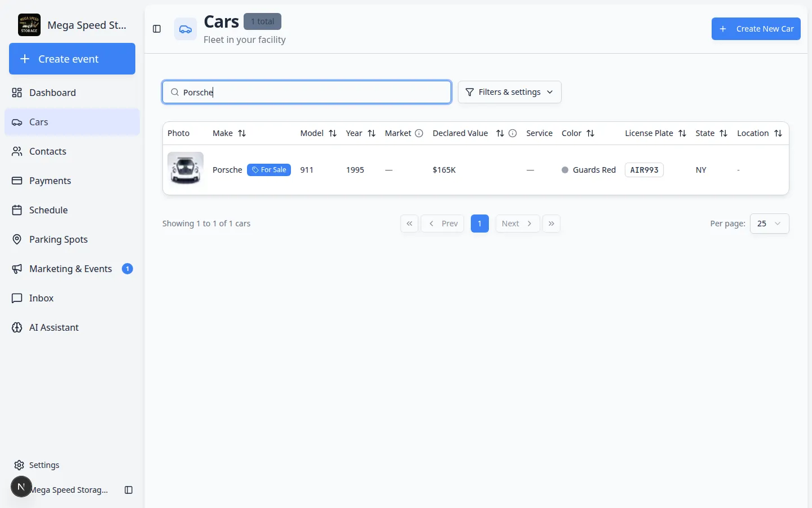Click the For Sale tag badge
Image resolution: width=812 pixels, height=508 pixels.
click(269, 170)
